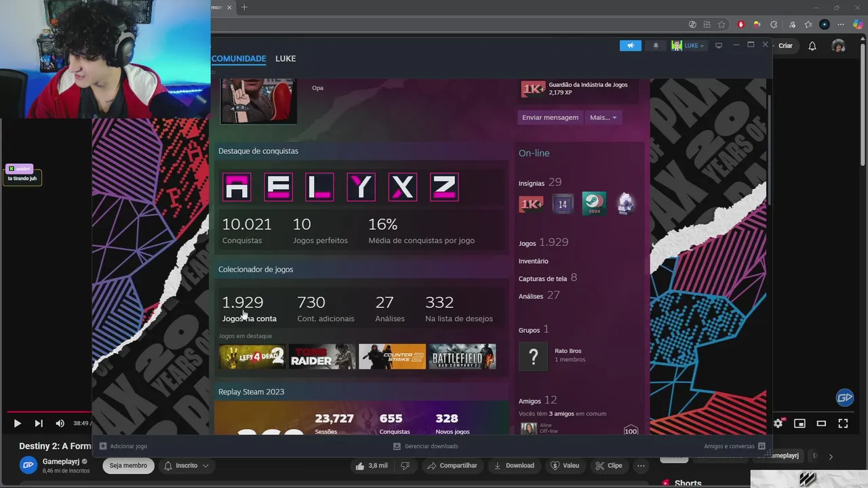Open 730 Cont. adicionais stat

click(x=325, y=308)
